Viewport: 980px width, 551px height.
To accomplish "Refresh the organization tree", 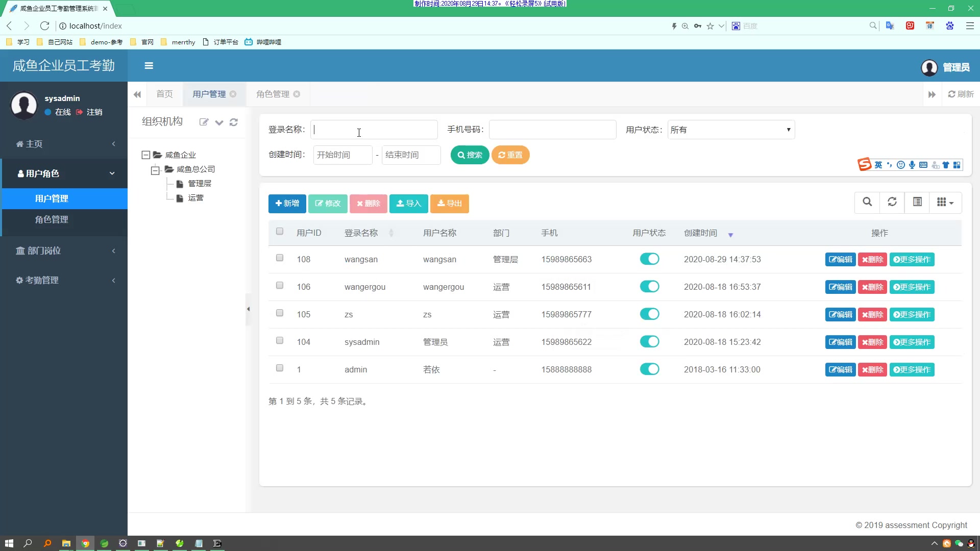I will (234, 122).
